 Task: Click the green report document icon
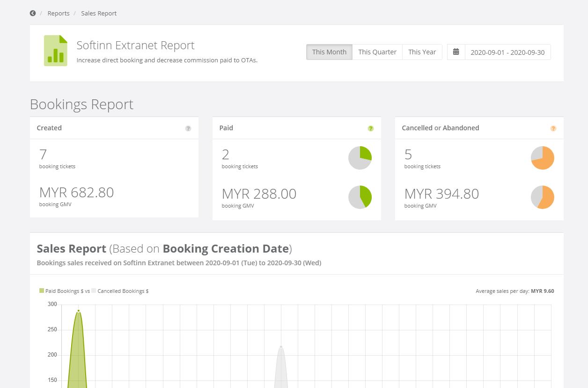click(56, 51)
